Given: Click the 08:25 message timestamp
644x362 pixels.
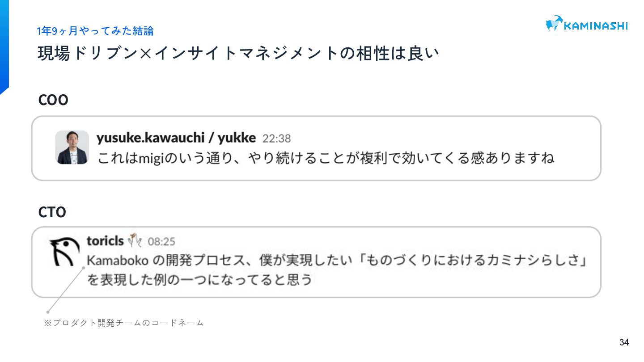Looking at the screenshot, I should (161, 242).
